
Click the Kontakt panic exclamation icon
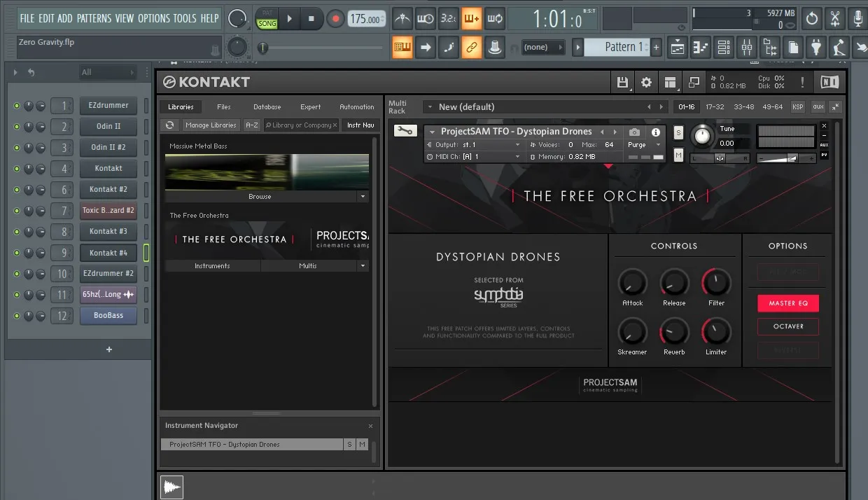coord(802,82)
